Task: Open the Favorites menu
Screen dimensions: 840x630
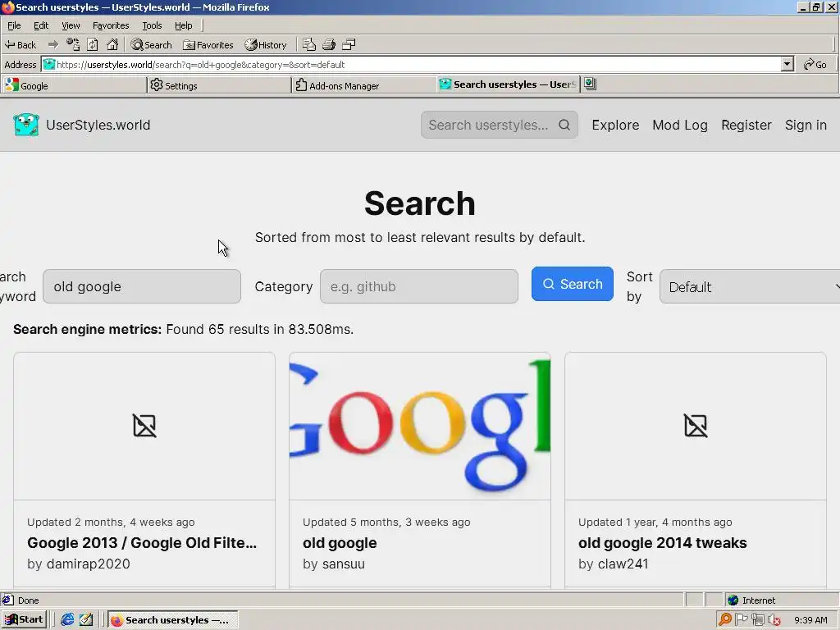Action: [111, 25]
